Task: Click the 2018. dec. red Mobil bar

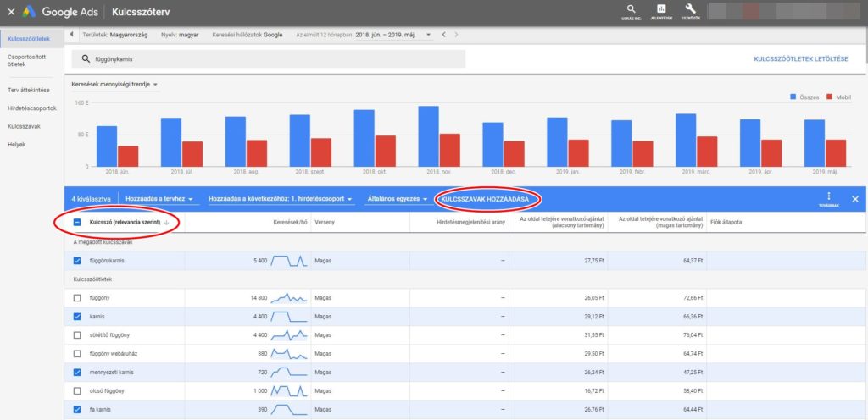Action: coord(514,153)
